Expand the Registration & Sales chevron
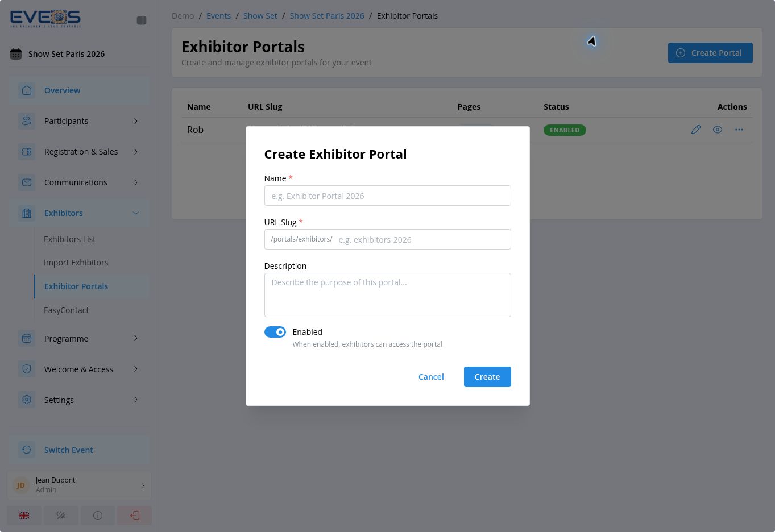The height and width of the screenshot is (532, 775). (136, 152)
